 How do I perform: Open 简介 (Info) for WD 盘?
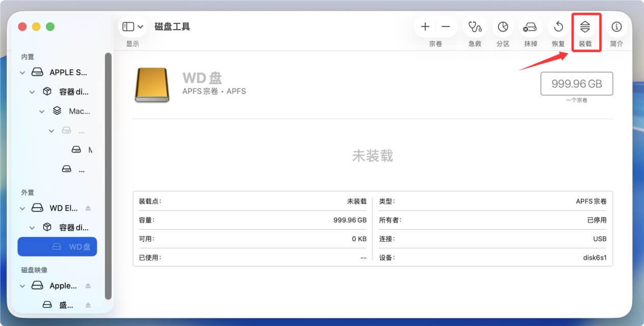pos(616,27)
